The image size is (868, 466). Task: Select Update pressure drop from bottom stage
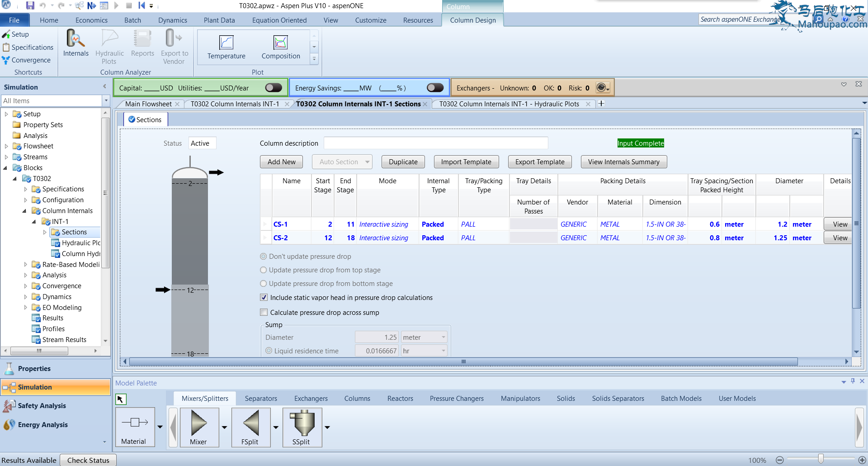[263, 284]
